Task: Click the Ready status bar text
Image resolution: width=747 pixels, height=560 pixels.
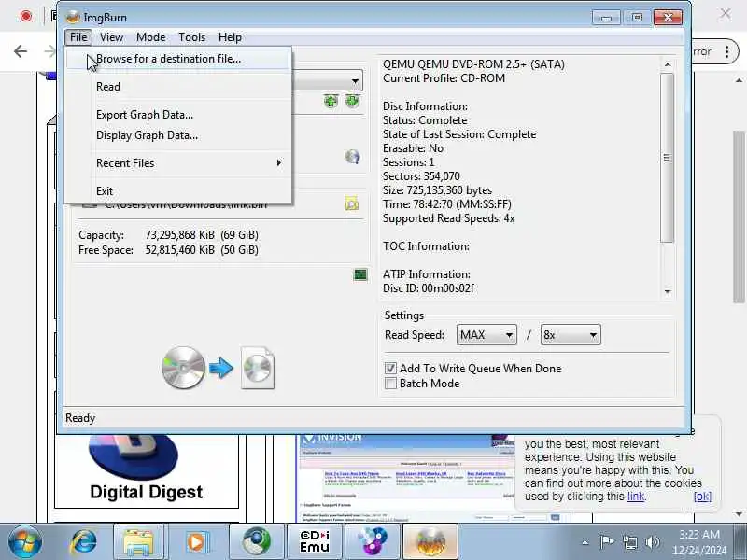Action: coord(80,418)
